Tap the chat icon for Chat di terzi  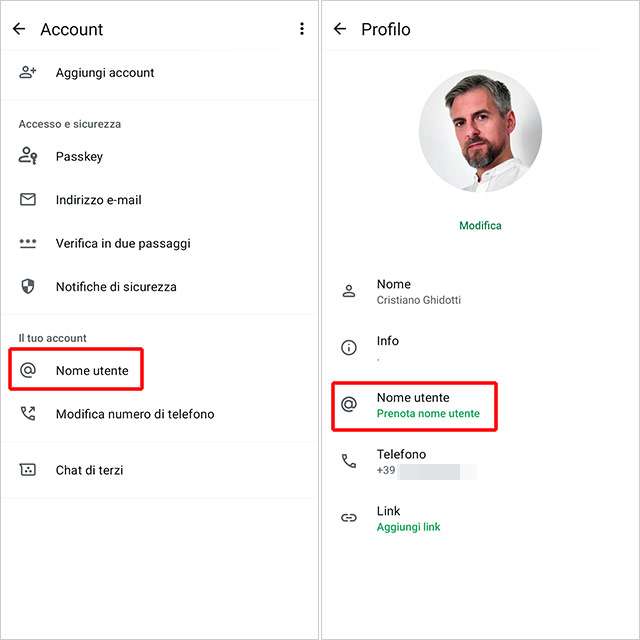28,470
